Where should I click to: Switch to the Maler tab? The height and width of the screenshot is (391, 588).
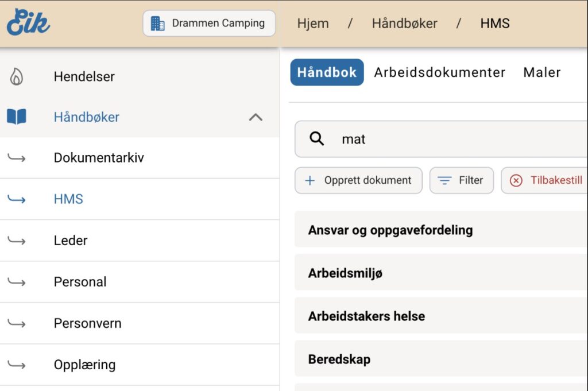tap(541, 72)
